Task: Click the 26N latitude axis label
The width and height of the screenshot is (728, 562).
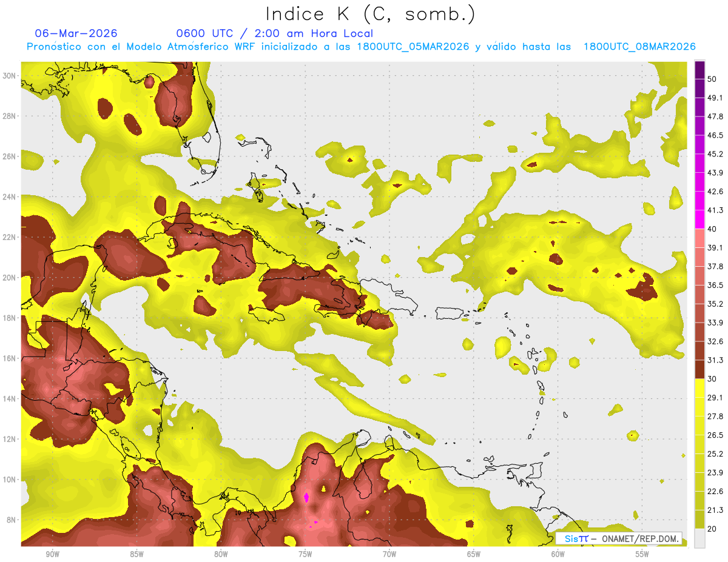Action: pyautogui.click(x=10, y=156)
